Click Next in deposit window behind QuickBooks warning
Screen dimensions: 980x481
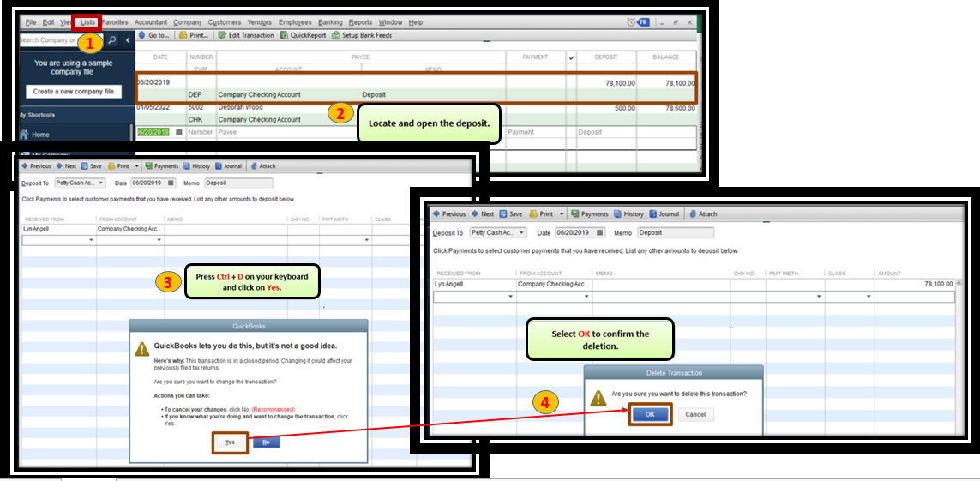pyautogui.click(x=66, y=167)
